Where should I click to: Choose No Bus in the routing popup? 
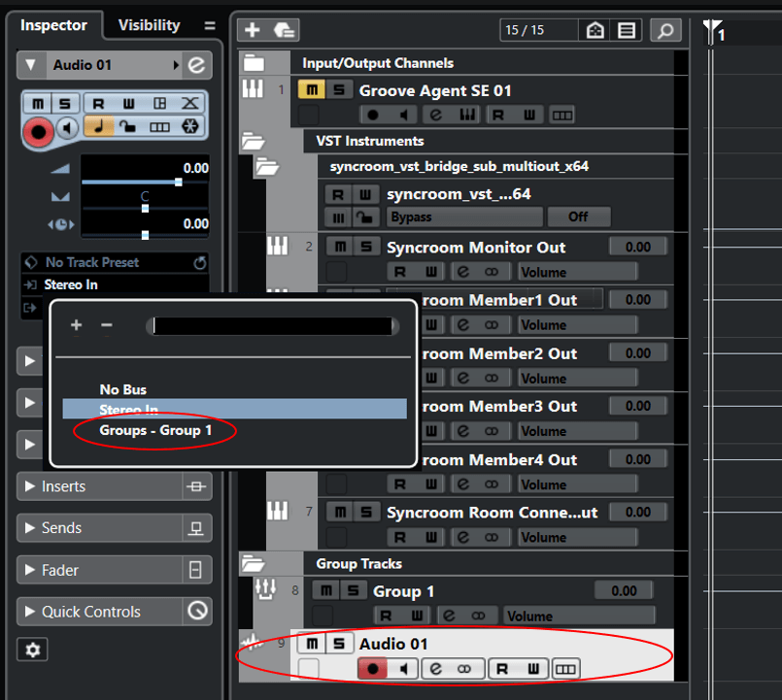click(x=123, y=389)
